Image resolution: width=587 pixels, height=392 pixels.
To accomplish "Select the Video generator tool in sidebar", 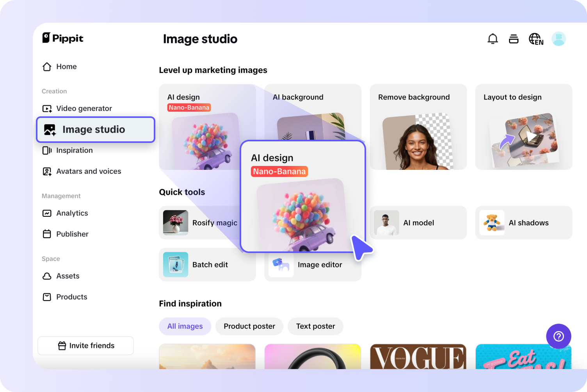I will (x=84, y=108).
